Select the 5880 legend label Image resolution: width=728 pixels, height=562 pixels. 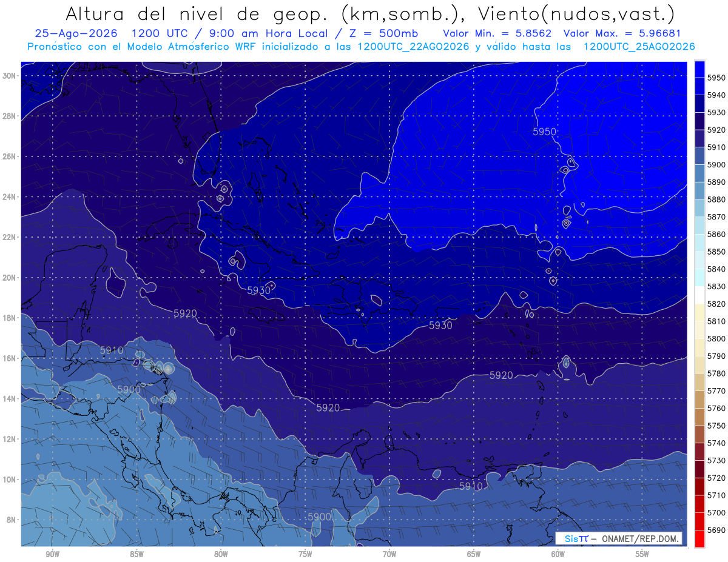pos(716,199)
